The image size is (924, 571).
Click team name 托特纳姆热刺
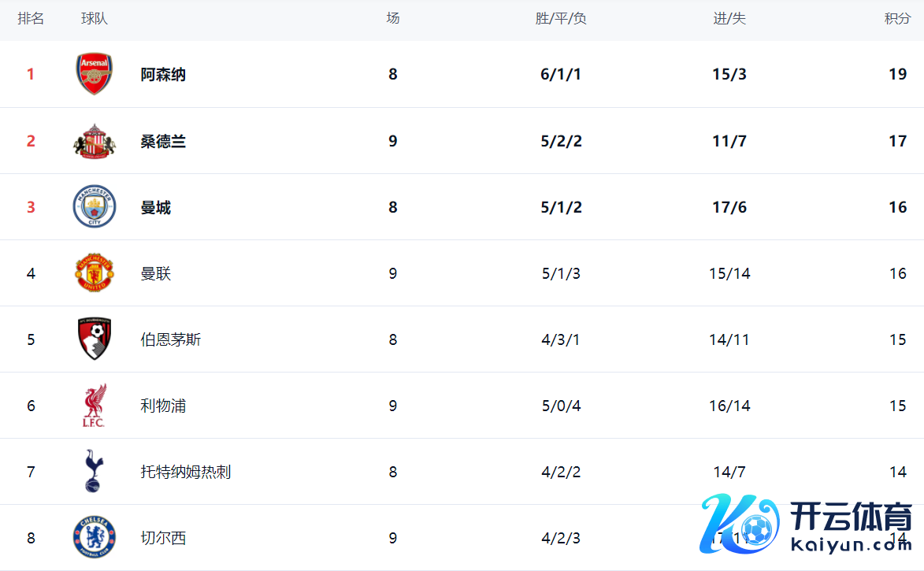(x=186, y=472)
